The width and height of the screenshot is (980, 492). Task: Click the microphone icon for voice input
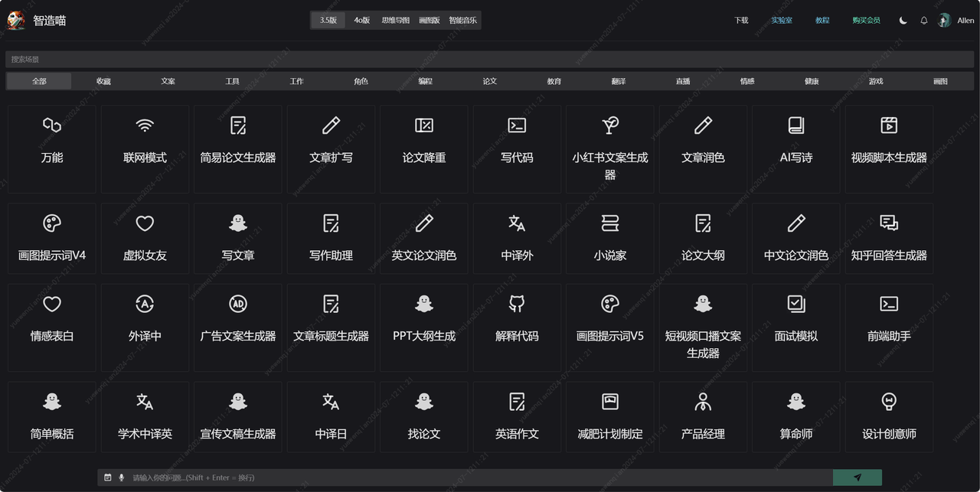[121, 477]
